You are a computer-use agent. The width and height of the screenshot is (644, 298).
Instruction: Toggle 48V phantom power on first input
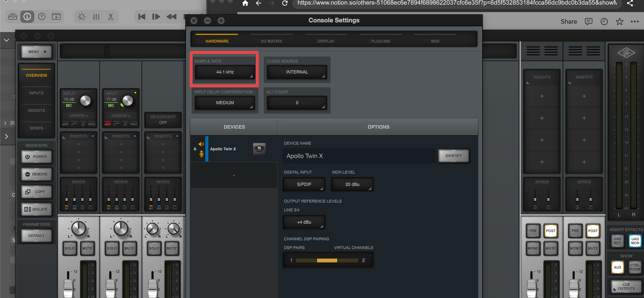pyautogui.click(x=65, y=124)
